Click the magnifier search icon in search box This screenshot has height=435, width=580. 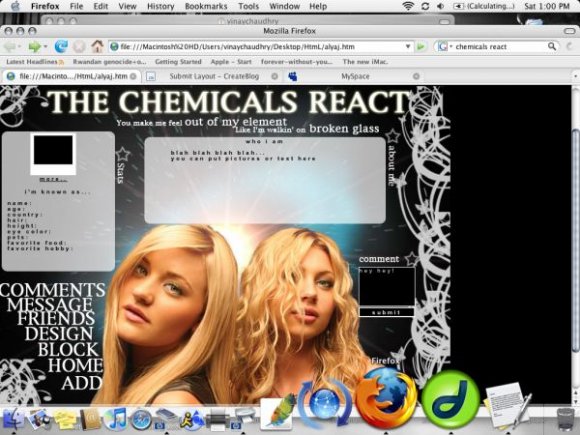pyautogui.click(x=552, y=46)
